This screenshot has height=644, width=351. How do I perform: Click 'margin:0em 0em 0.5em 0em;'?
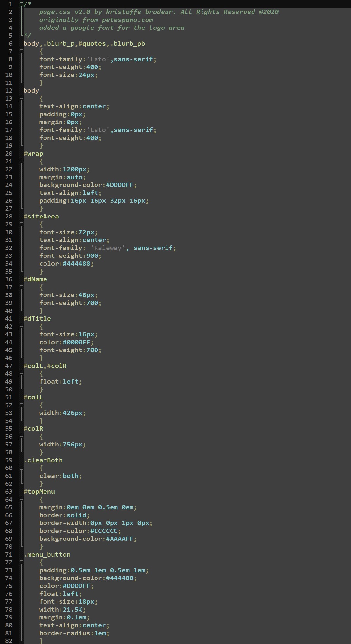(88, 507)
